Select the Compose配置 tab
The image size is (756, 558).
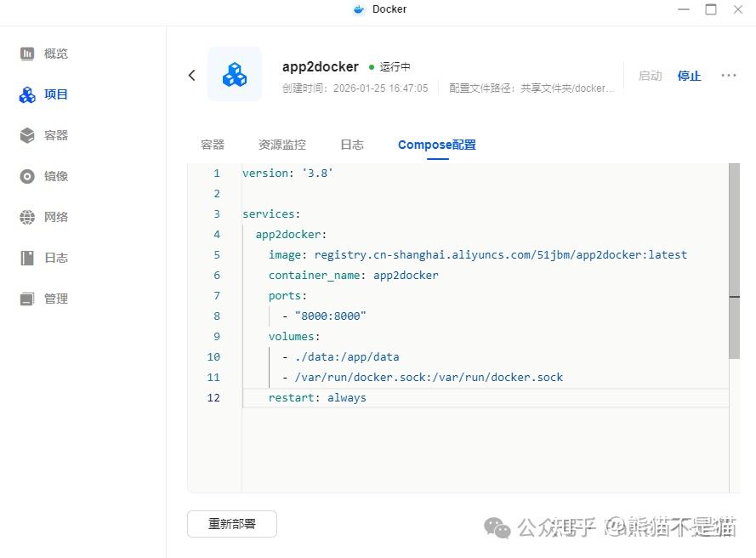436,145
